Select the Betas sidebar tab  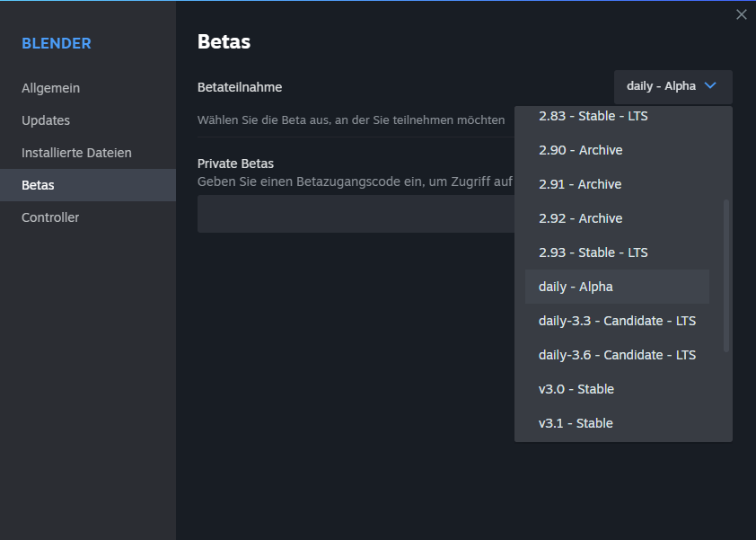tap(88, 185)
